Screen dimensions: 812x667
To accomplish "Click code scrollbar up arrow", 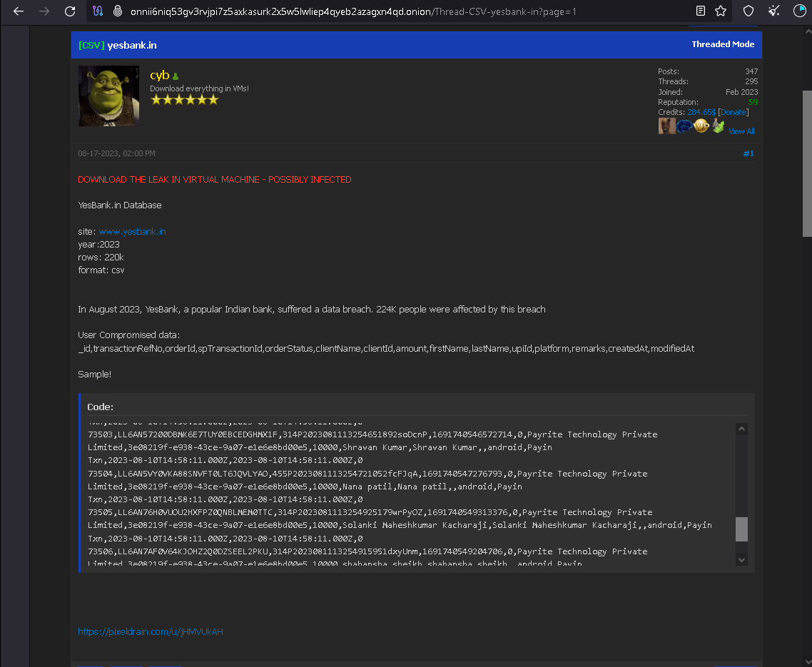I will click(741, 429).
